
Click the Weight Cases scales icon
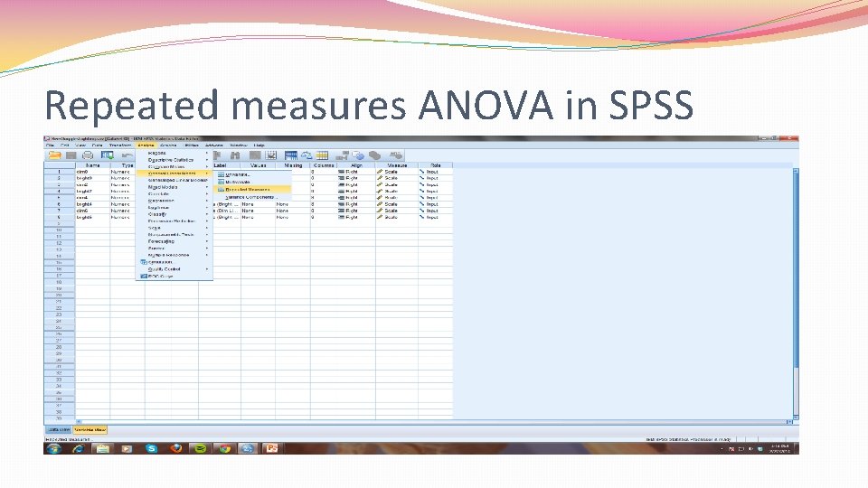(x=307, y=155)
